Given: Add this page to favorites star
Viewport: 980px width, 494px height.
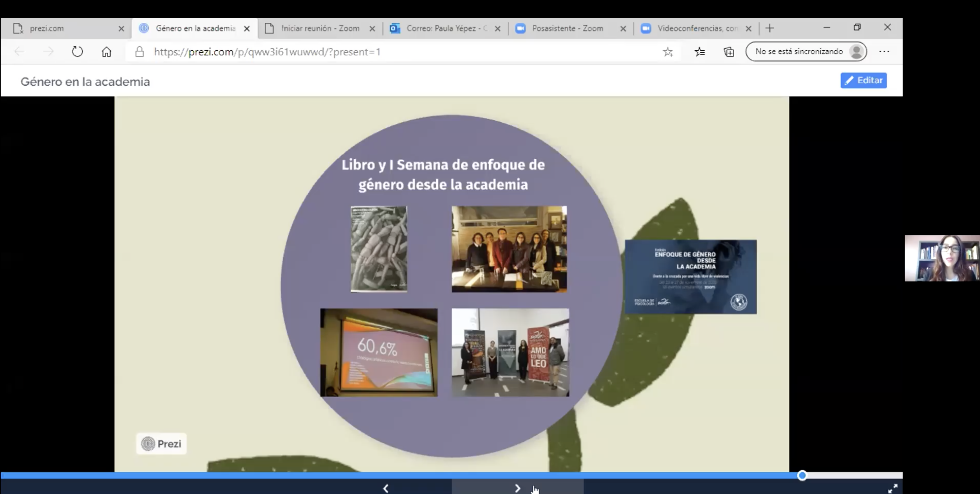Looking at the screenshot, I should (668, 52).
